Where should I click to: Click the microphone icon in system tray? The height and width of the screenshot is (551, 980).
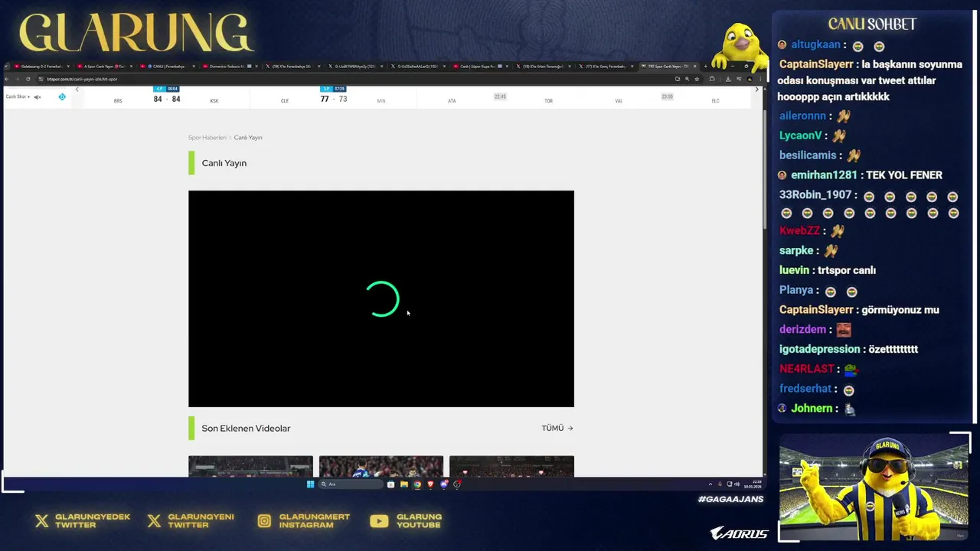[719, 484]
